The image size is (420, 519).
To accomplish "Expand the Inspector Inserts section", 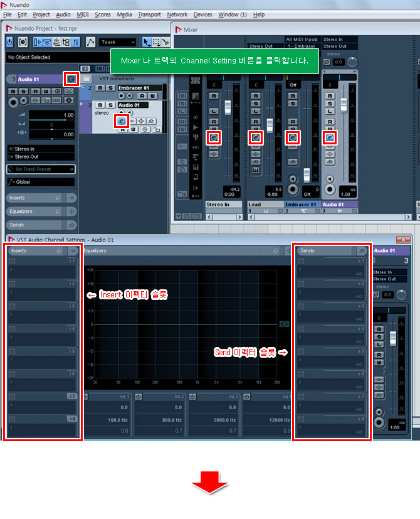I will point(35,198).
